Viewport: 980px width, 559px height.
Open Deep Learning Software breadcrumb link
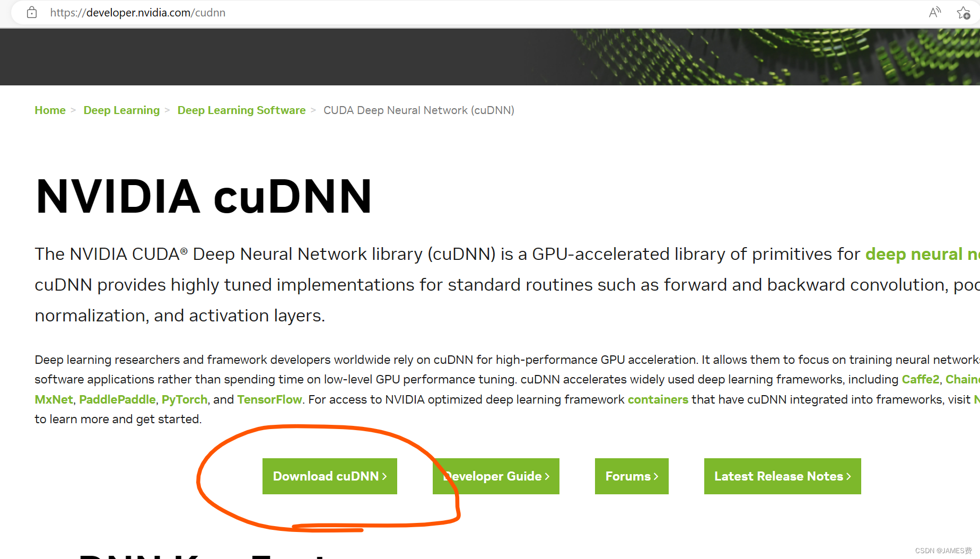pos(241,110)
